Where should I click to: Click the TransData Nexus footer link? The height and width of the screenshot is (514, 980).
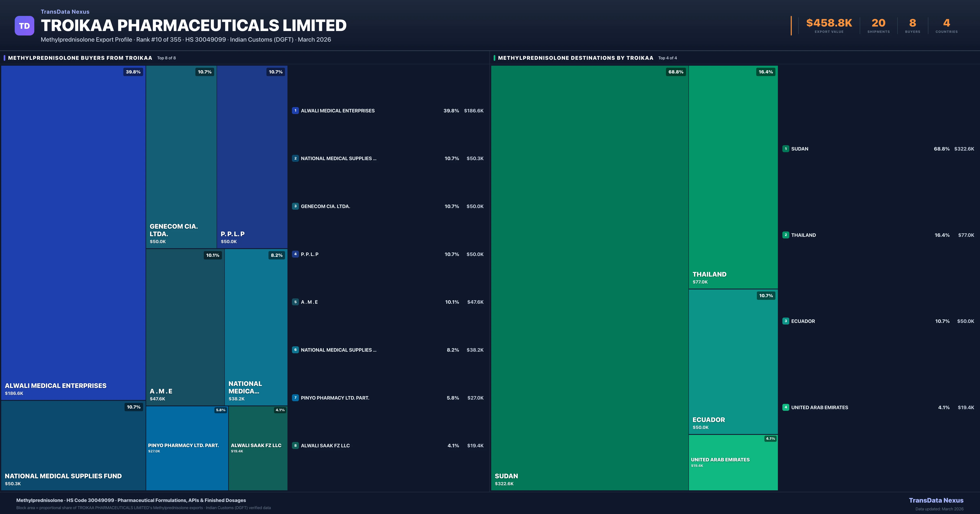936,500
